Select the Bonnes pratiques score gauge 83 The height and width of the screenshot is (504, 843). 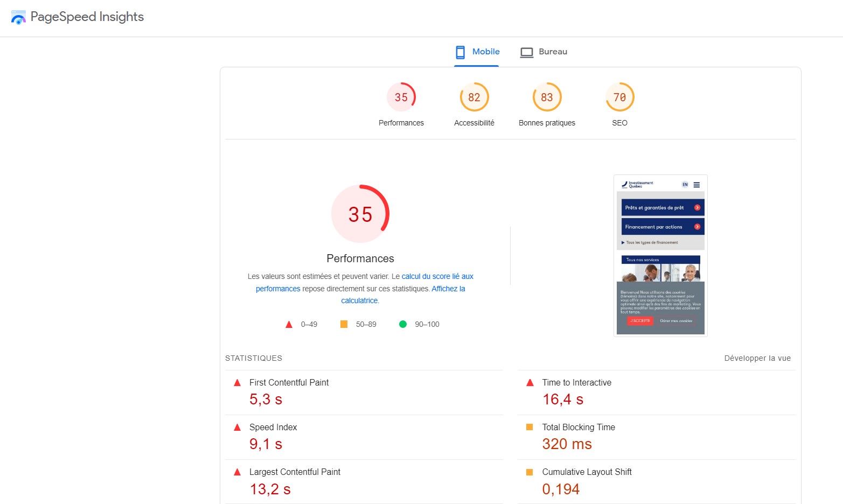click(x=547, y=97)
